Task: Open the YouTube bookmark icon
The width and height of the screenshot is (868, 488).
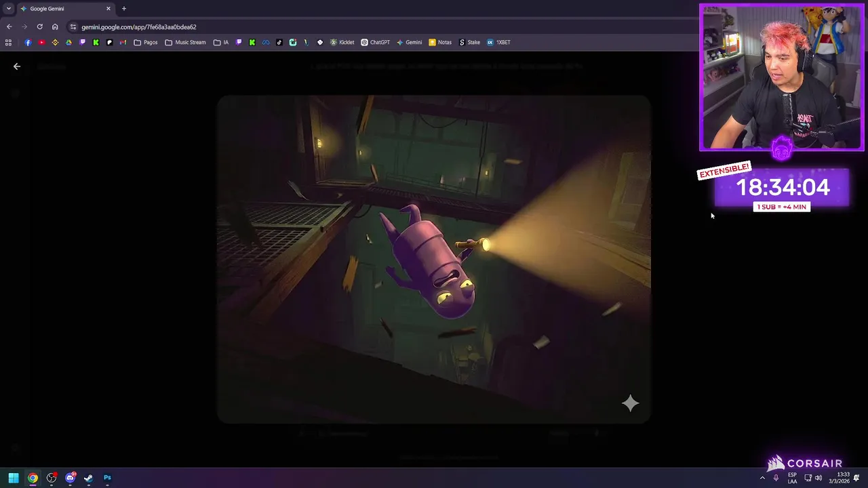Action: pyautogui.click(x=41, y=42)
